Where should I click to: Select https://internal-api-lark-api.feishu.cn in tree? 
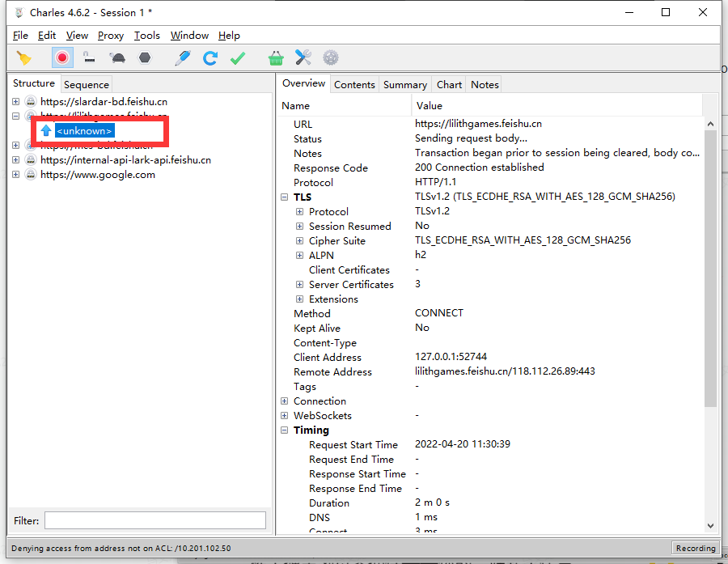tap(125, 160)
